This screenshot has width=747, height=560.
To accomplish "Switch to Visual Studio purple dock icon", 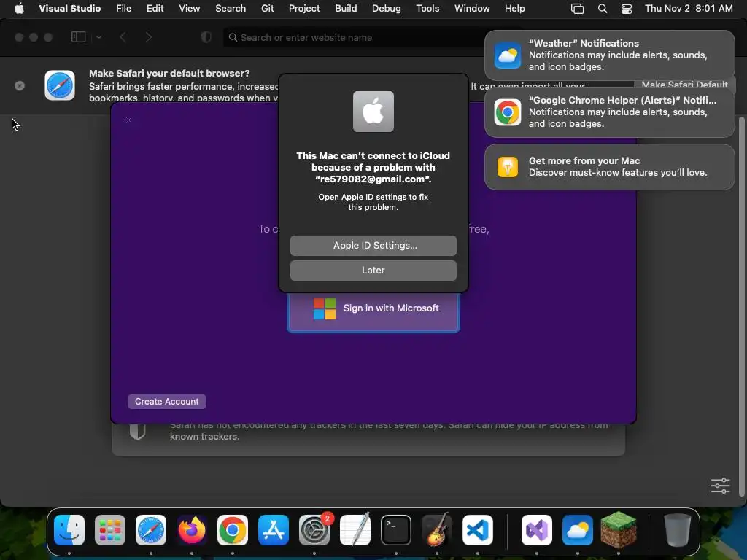I will [537, 529].
